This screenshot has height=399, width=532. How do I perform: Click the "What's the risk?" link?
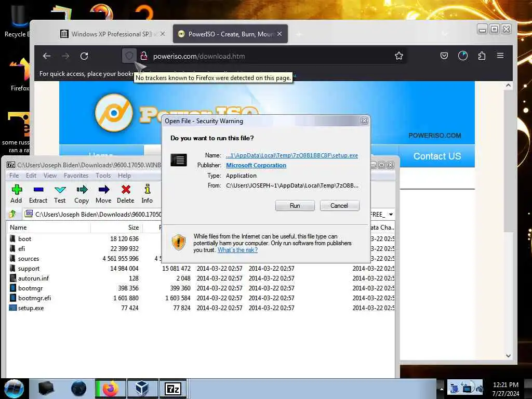coord(237,250)
